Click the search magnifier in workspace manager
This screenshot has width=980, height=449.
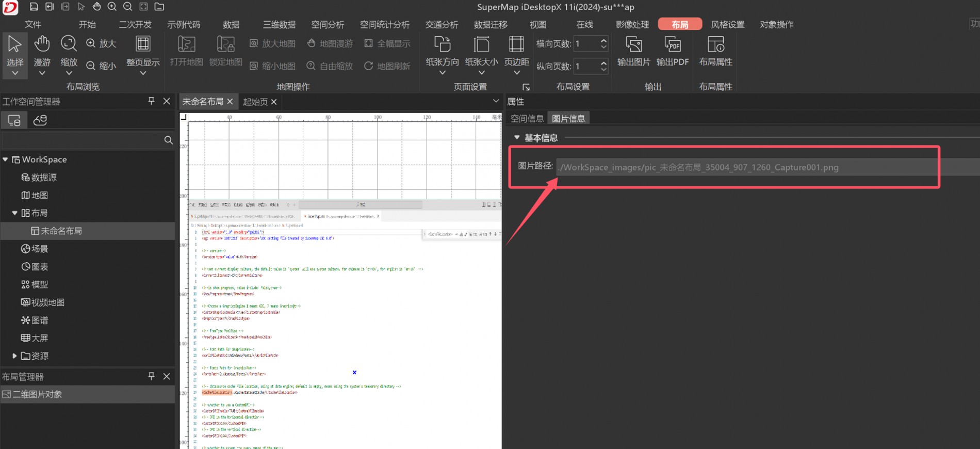(168, 140)
